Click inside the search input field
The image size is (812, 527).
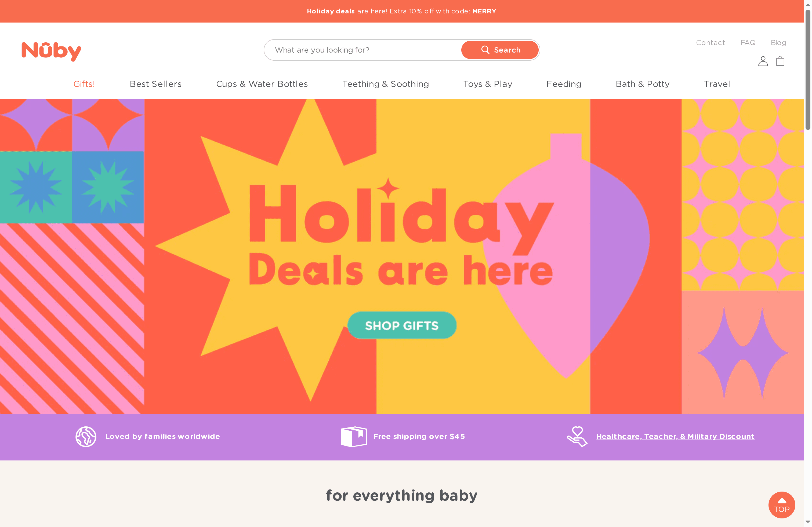pyautogui.click(x=358, y=50)
